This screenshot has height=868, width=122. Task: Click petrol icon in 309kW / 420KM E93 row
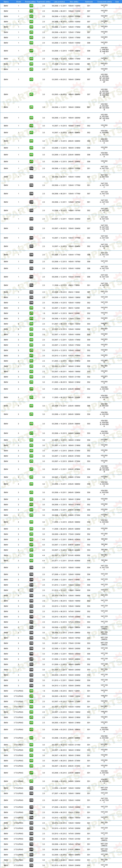pyautogui.click(x=31, y=550)
